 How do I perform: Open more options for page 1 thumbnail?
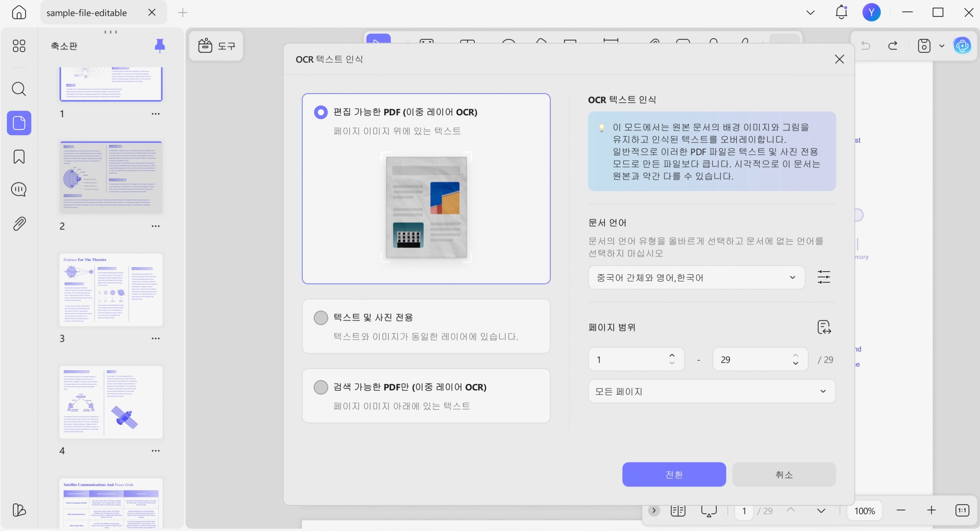[x=155, y=114]
